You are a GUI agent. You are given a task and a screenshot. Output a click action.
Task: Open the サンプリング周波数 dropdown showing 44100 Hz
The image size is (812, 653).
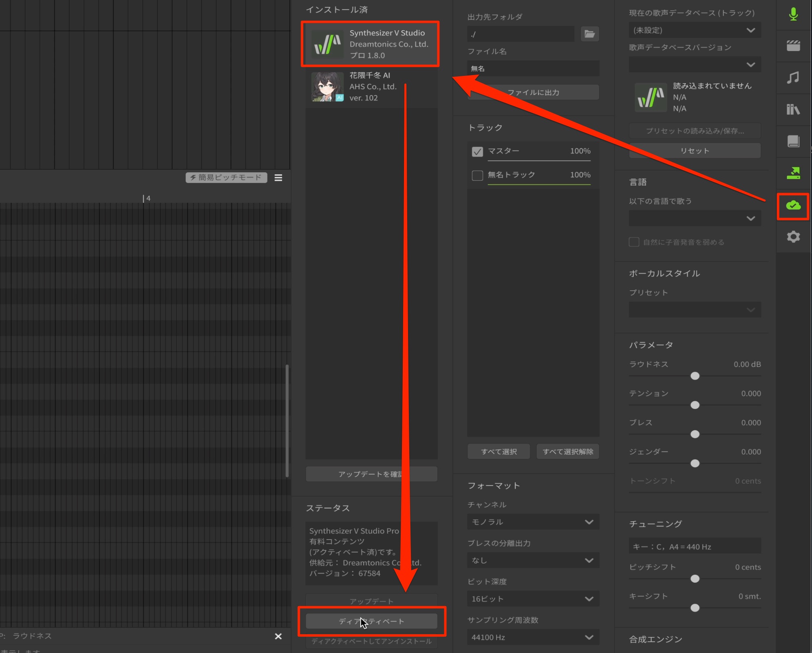click(x=533, y=637)
